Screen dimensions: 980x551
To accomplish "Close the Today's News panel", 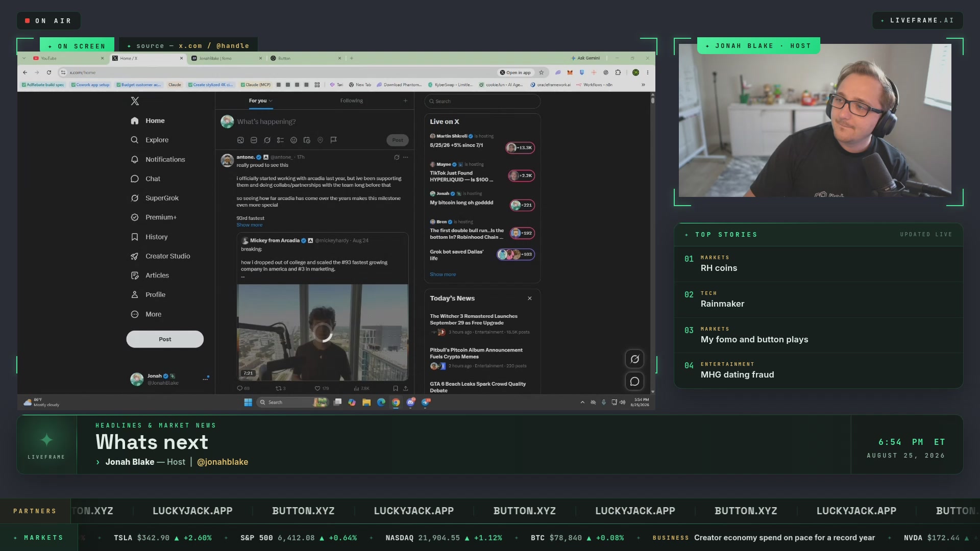I will (530, 298).
